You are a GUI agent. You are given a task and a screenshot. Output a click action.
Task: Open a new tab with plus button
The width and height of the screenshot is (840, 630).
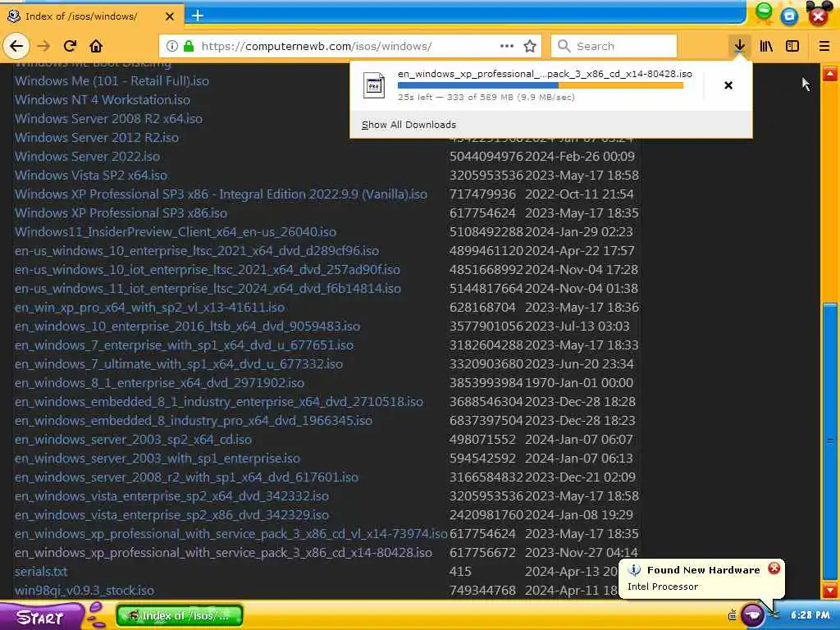[x=198, y=16]
